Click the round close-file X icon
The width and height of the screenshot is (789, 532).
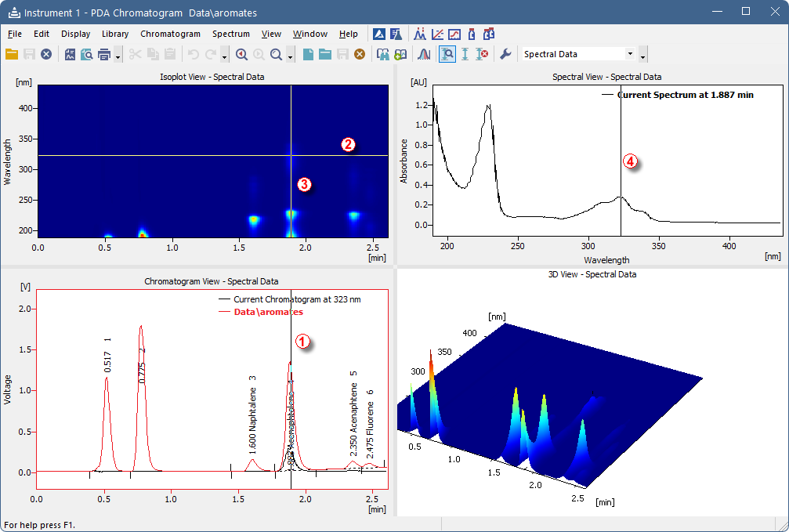[46, 54]
